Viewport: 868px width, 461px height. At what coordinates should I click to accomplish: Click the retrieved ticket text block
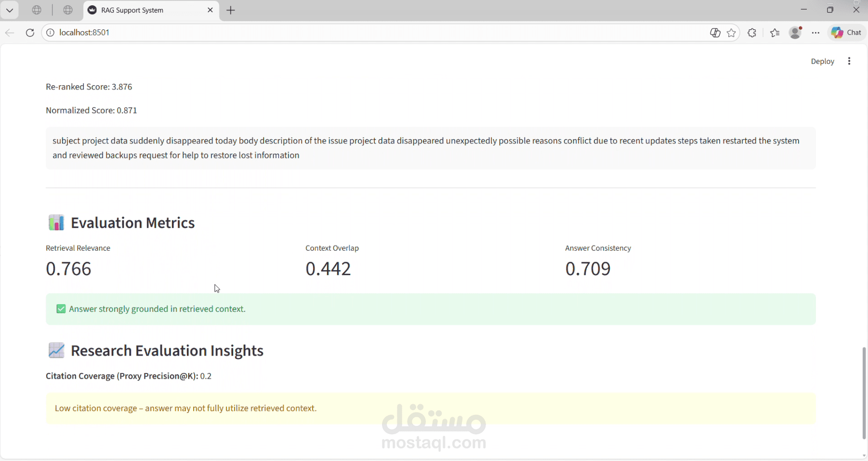click(431, 148)
